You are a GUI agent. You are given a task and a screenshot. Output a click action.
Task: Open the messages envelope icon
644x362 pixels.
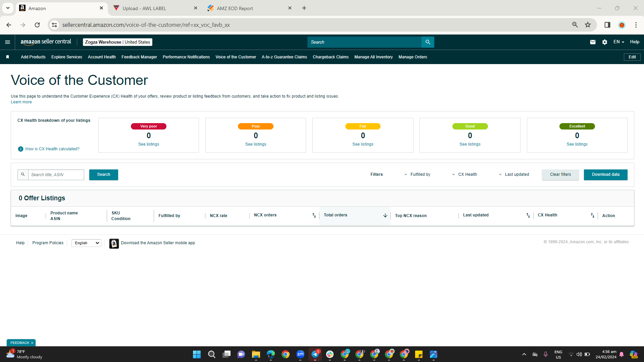pos(593,42)
